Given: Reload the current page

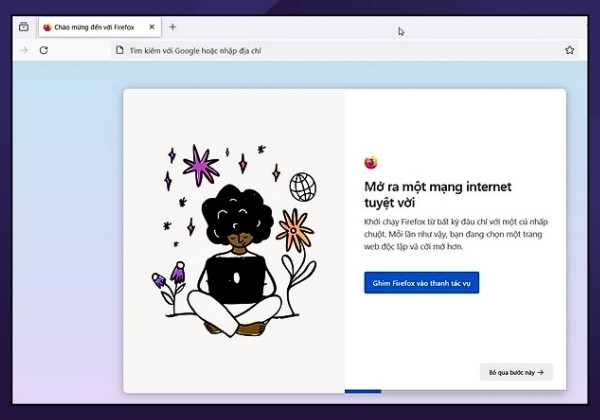Looking at the screenshot, I should coord(44,50).
